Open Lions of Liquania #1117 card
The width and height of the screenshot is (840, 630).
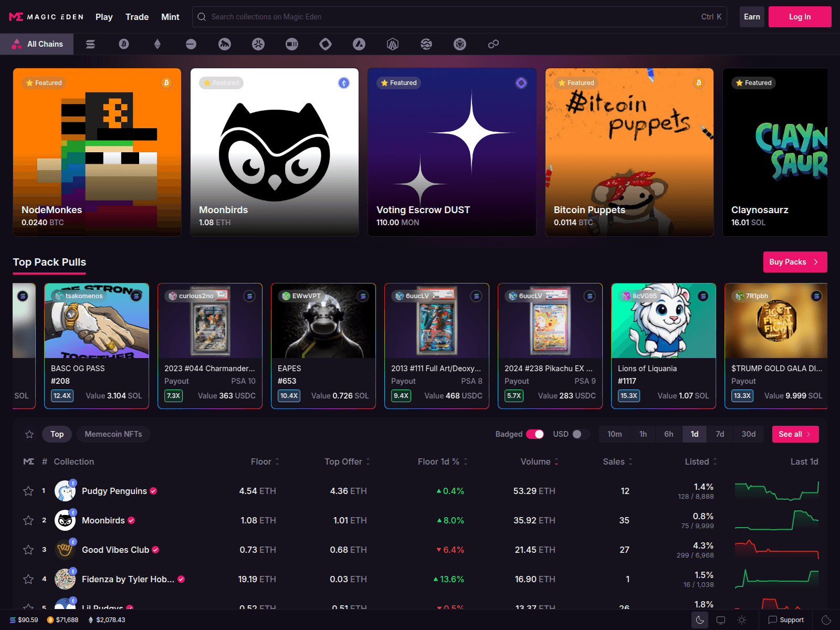(x=664, y=346)
